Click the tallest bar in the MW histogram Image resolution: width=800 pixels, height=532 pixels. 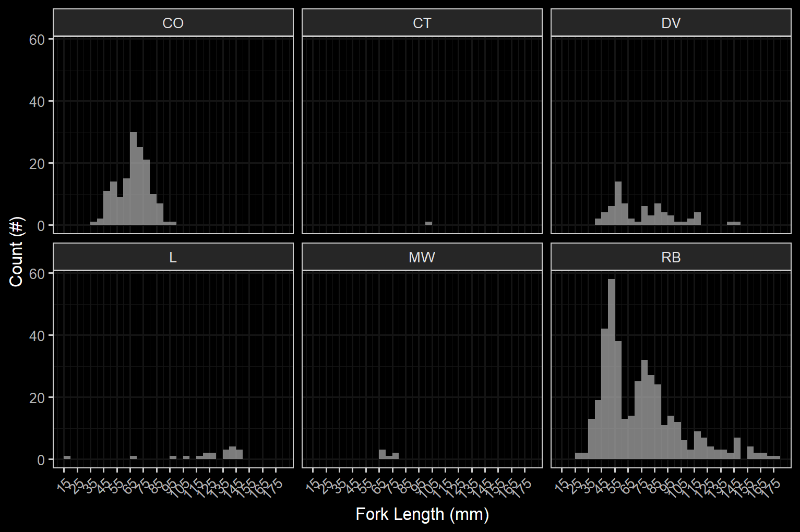[382, 454]
